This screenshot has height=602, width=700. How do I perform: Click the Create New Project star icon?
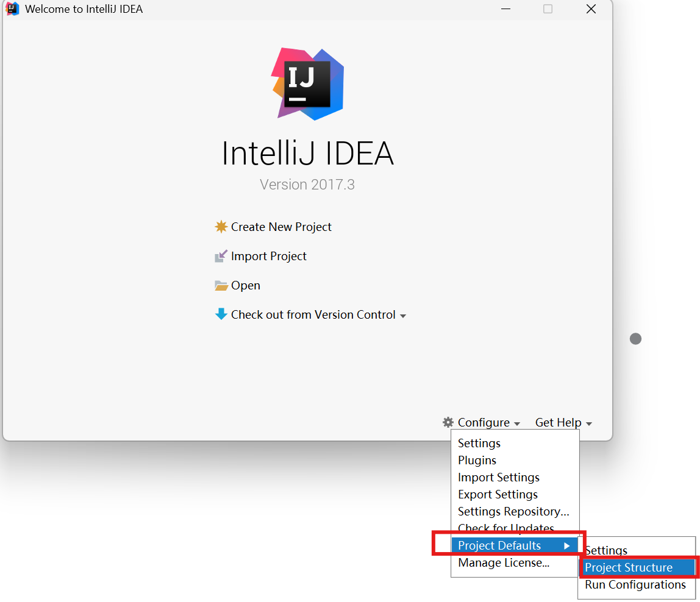click(x=221, y=227)
